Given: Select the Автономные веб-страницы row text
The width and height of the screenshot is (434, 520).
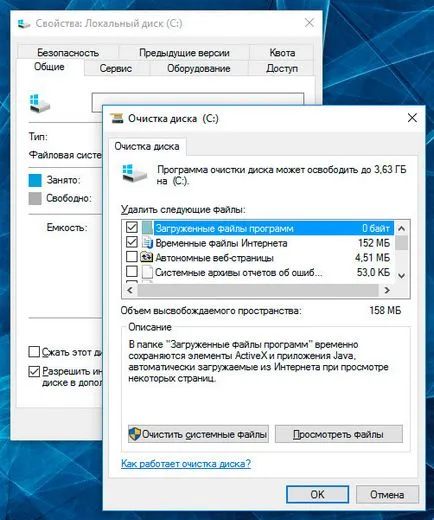Looking at the screenshot, I should tap(214, 258).
